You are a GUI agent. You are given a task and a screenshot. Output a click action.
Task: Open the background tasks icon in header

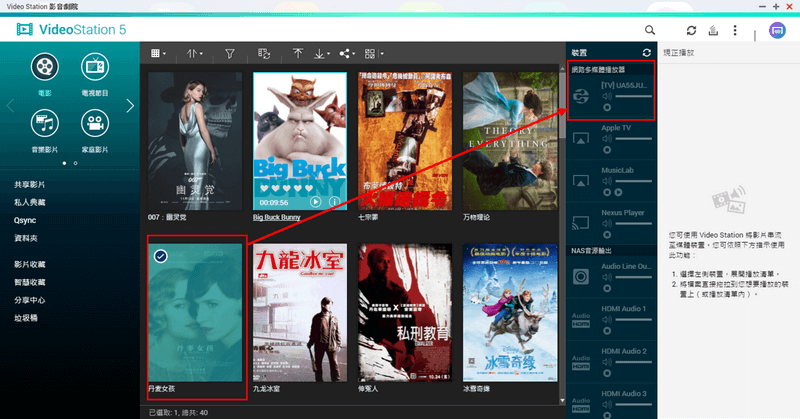click(x=713, y=30)
